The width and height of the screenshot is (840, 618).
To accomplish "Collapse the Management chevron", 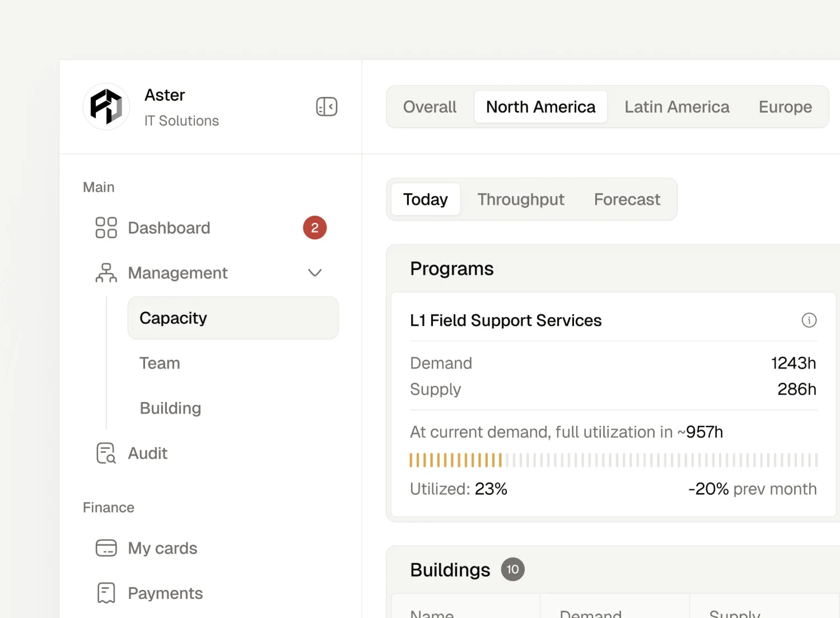I will tap(315, 273).
